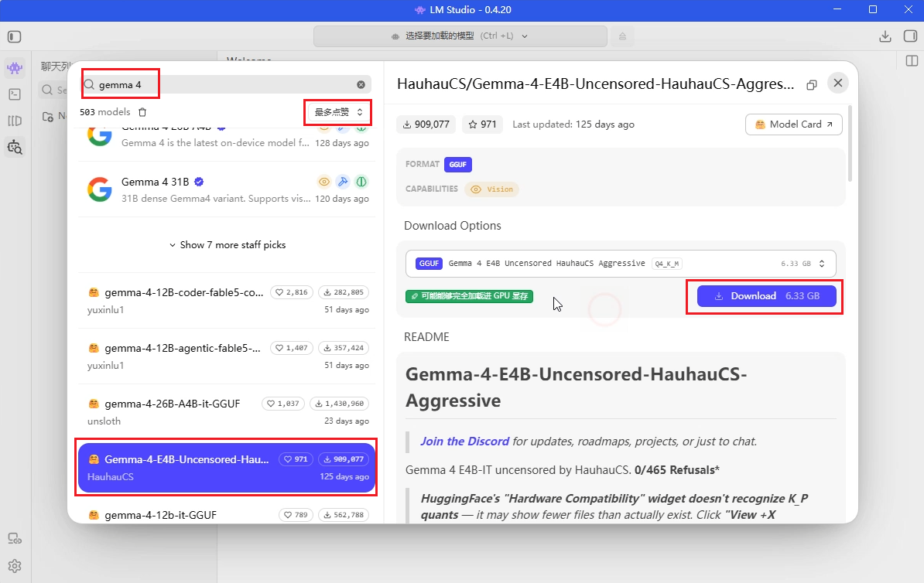Viewport: 924px width, 583px height.
Task: Click the Download 6.33 GB button
Action: (x=766, y=296)
